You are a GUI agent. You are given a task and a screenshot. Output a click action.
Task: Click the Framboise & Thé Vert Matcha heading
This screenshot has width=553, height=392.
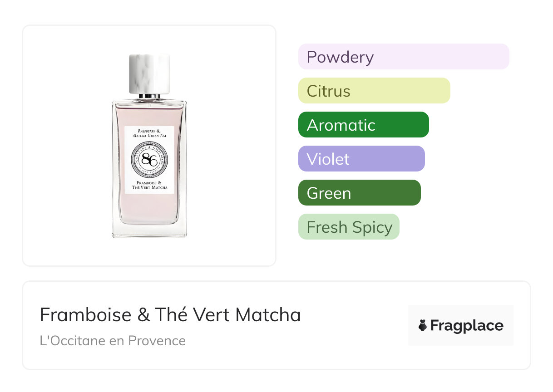tap(170, 315)
